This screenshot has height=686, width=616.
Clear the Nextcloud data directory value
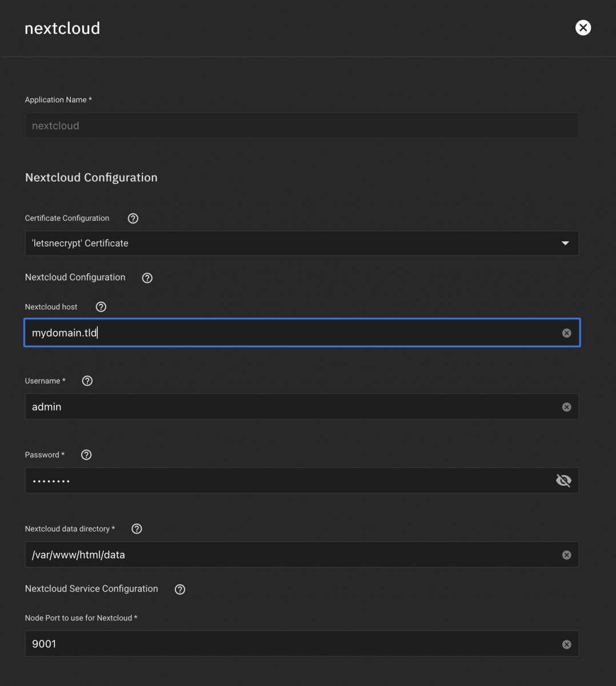coord(566,555)
